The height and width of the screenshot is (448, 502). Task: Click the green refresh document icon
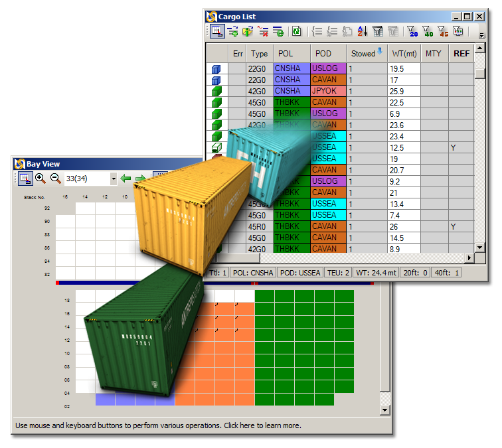click(297, 31)
